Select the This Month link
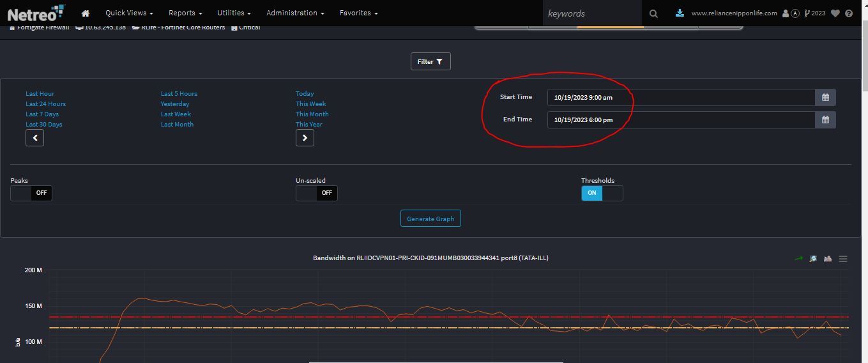 tap(312, 114)
